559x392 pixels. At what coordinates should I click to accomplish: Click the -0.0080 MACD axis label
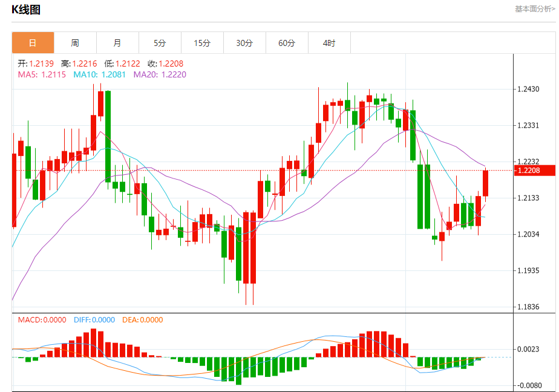pyautogui.click(x=528, y=385)
